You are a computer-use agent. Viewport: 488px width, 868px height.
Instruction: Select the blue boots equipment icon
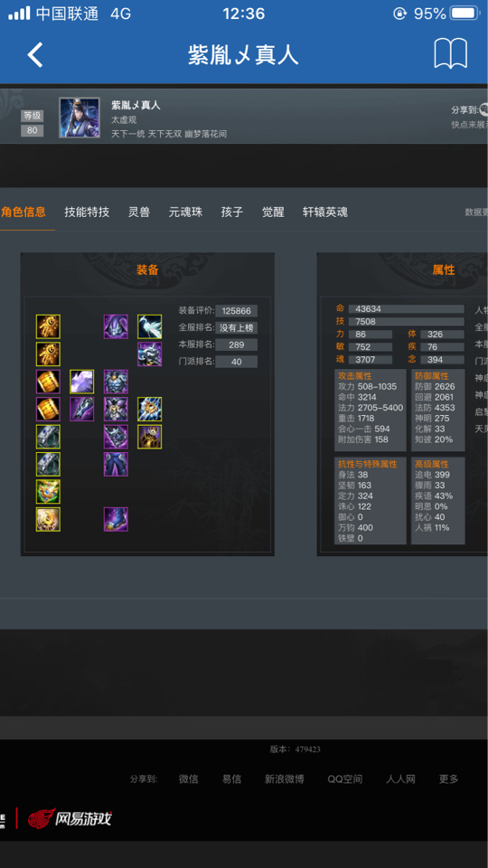pyautogui.click(x=116, y=519)
